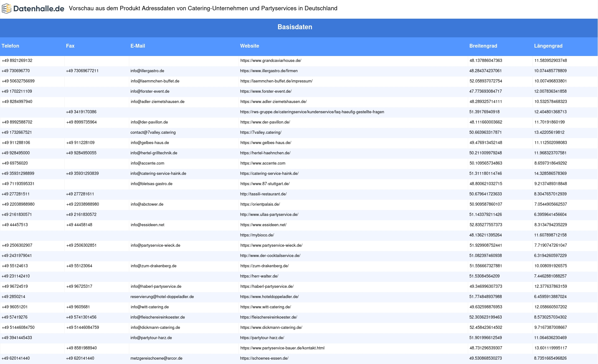The width and height of the screenshot is (598, 364).
Task: Open https://www.87-stuttgart.de/ website cell
Action: (x=265, y=184)
